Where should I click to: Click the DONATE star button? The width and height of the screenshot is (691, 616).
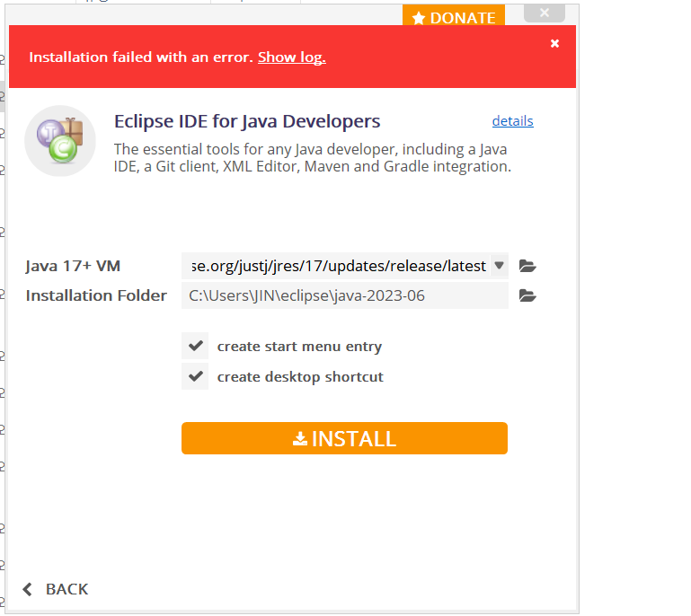454,16
